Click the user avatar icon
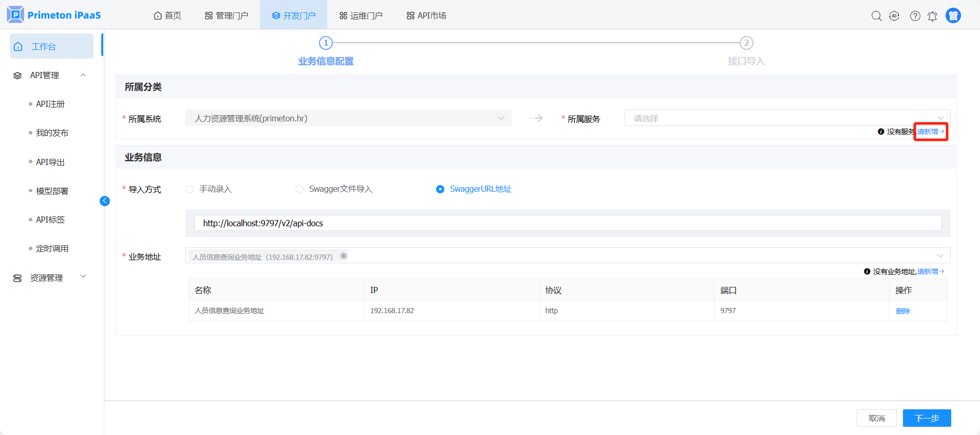 coord(953,16)
